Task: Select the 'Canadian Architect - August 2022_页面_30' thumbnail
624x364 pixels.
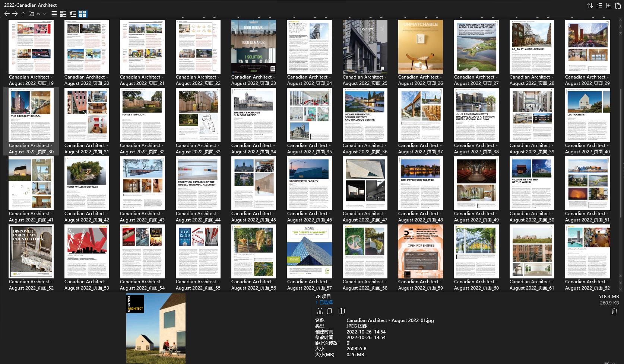Action: coord(31,115)
